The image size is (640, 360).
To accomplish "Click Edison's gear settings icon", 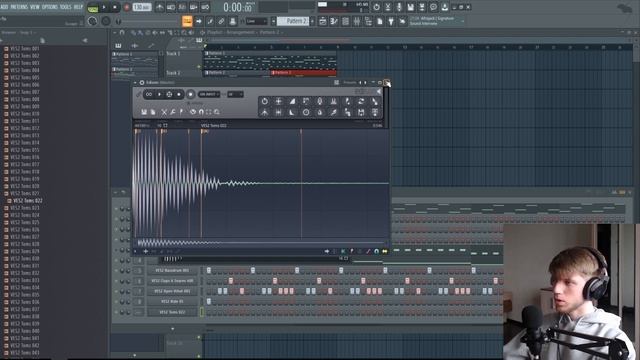I will pos(142,82).
